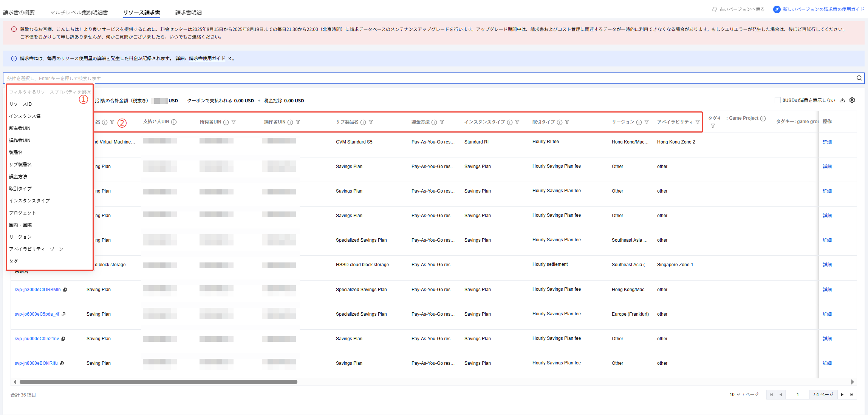The width and height of the screenshot is (868, 415).
Task: Click filter icon on サブ製品名 column
Action: tap(371, 122)
